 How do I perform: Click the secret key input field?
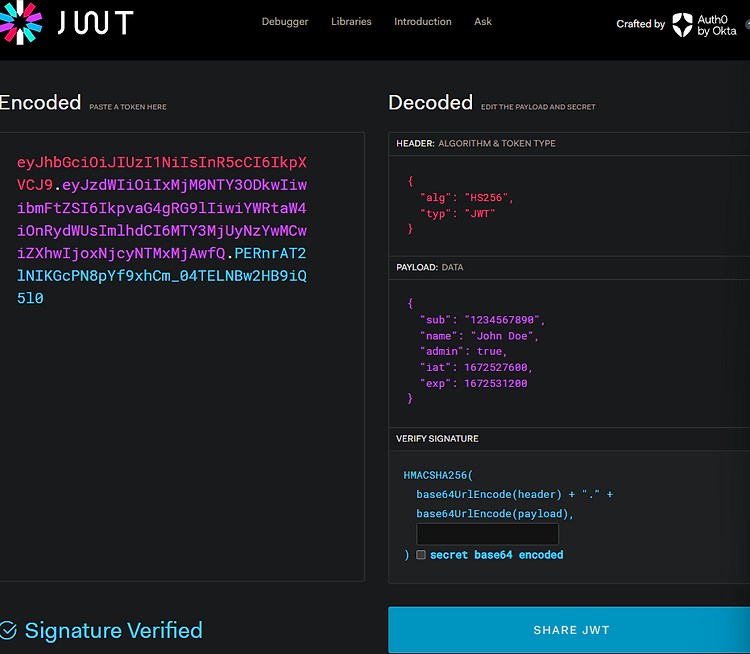(x=487, y=534)
